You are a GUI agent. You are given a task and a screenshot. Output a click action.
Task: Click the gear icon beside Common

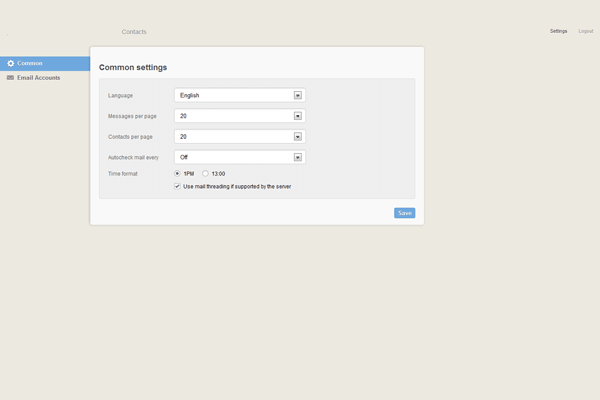pyautogui.click(x=11, y=64)
